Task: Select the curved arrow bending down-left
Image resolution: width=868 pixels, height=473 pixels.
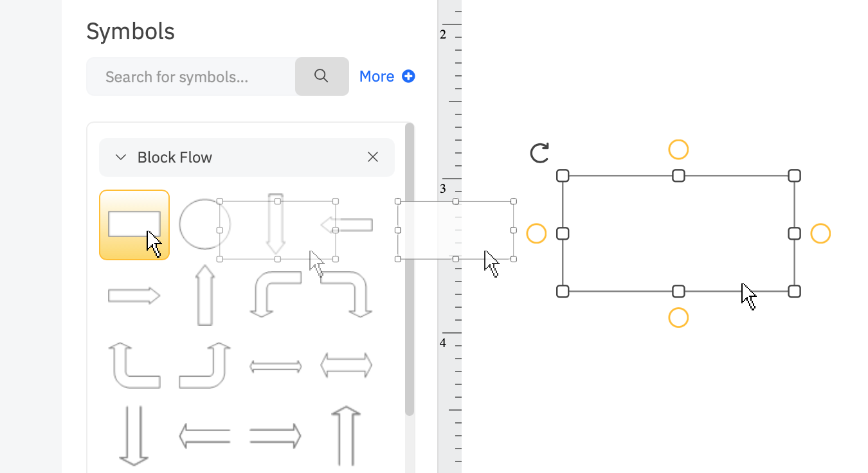Action: point(275,292)
